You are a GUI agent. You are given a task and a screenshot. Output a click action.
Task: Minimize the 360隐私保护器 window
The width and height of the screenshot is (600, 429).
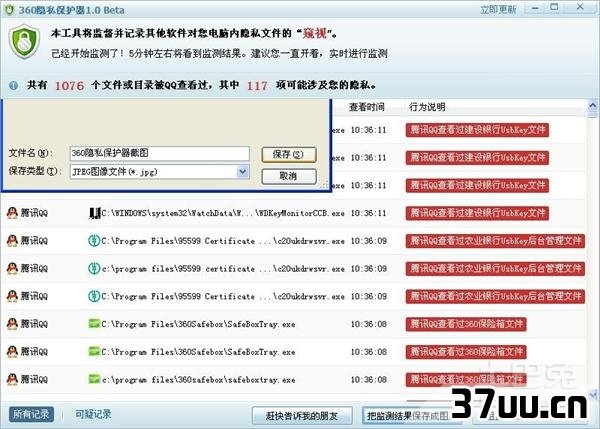click(x=536, y=8)
